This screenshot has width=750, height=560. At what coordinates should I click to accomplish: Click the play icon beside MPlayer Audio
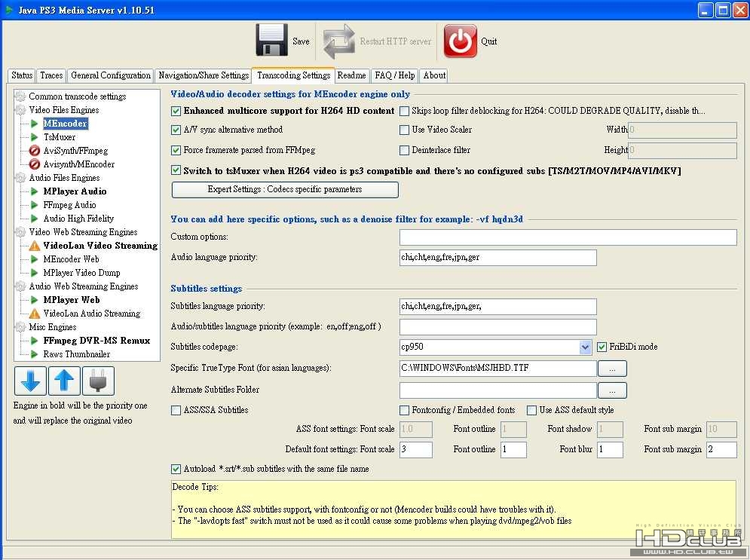click(35, 191)
